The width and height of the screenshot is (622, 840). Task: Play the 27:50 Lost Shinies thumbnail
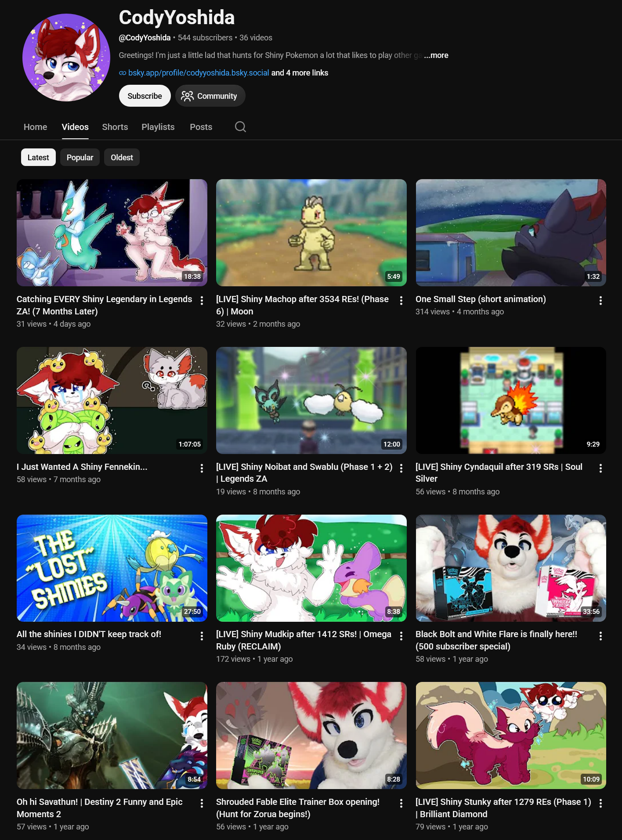coord(112,568)
